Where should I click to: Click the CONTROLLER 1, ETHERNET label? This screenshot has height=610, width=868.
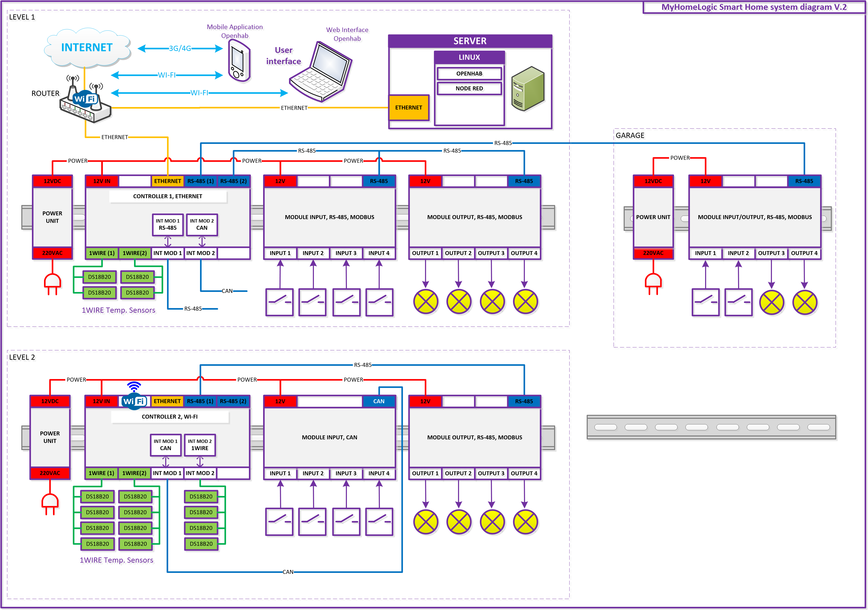pyautogui.click(x=168, y=196)
